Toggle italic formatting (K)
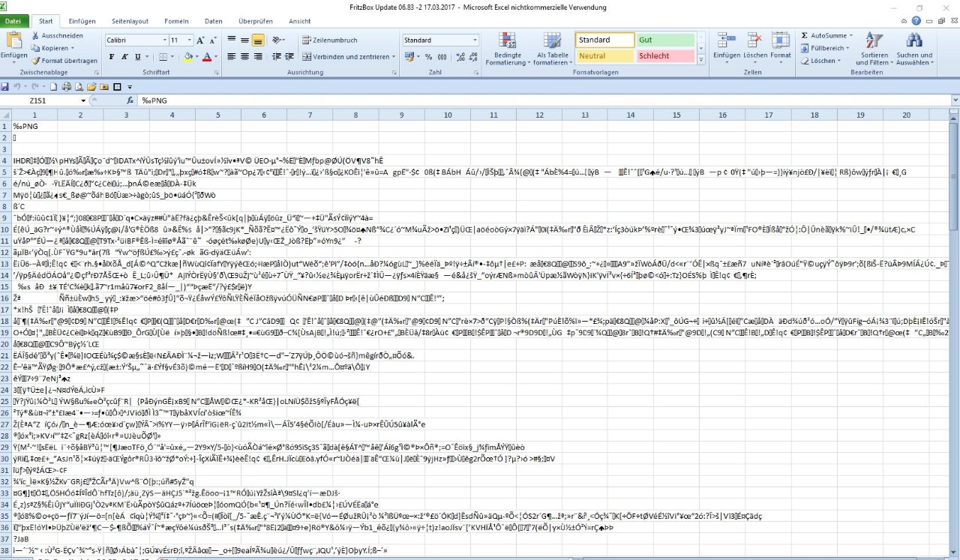Screen dimensions: 960x560 coord(124,56)
